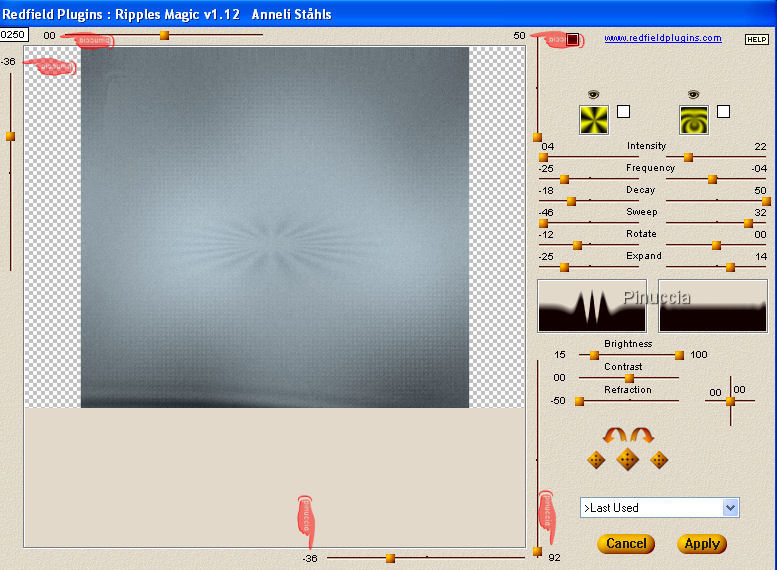Click the top horizontal slider handle above preview

pyautogui.click(x=165, y=35)
